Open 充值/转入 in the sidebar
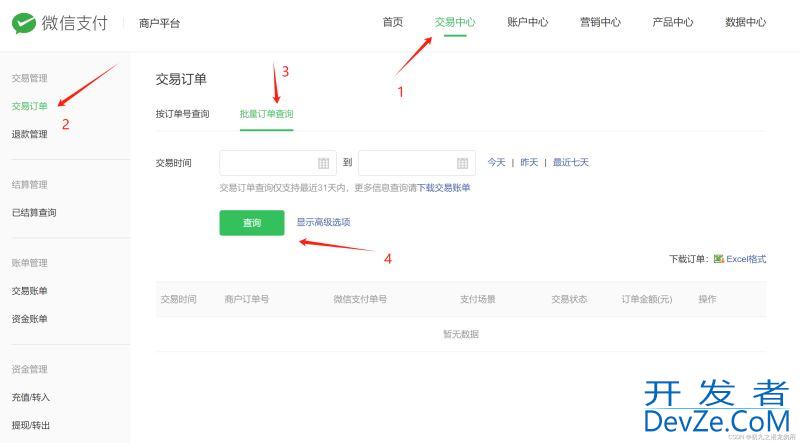 coord(31,397)
